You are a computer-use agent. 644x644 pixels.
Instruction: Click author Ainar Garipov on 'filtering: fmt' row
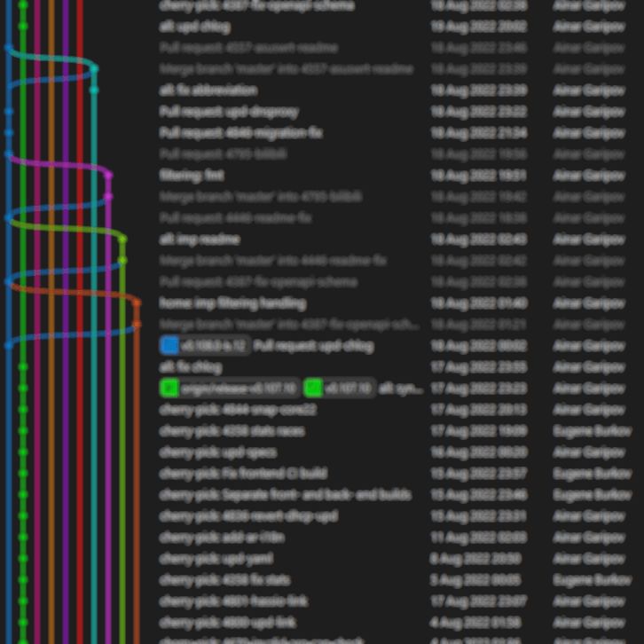589,176
